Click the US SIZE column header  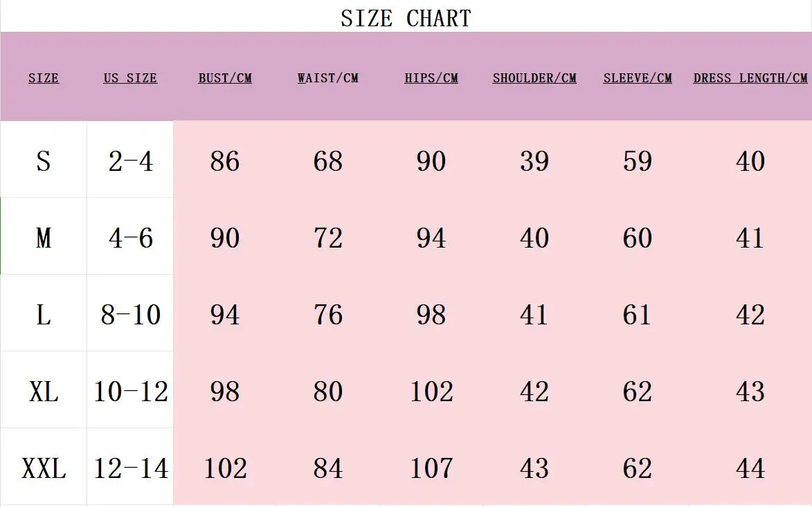tap(130, 78)
